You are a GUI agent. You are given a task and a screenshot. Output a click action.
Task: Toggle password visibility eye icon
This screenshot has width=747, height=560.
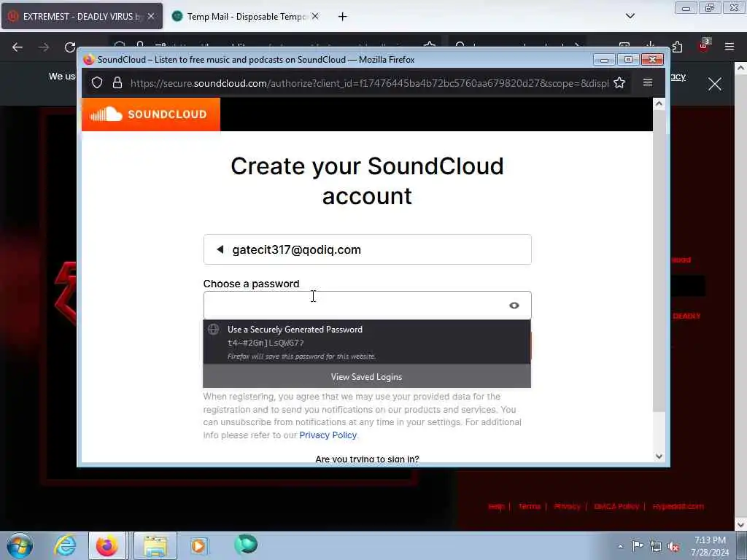[514, 306]
